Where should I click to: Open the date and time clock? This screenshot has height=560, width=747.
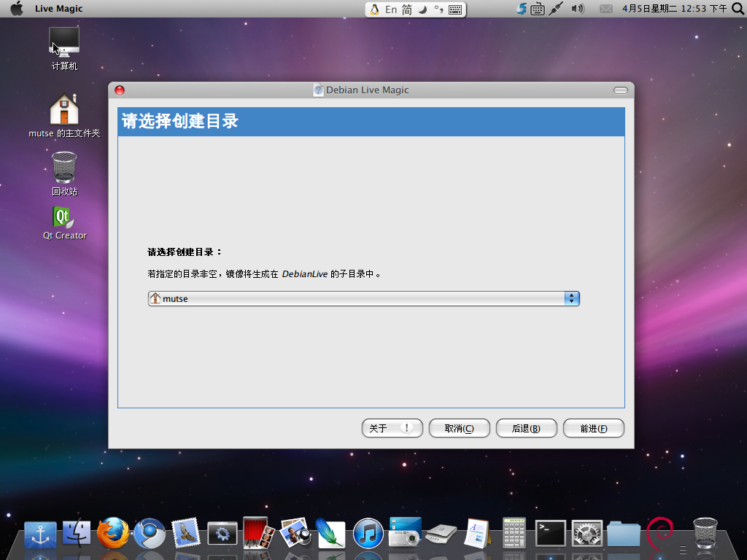674,9
